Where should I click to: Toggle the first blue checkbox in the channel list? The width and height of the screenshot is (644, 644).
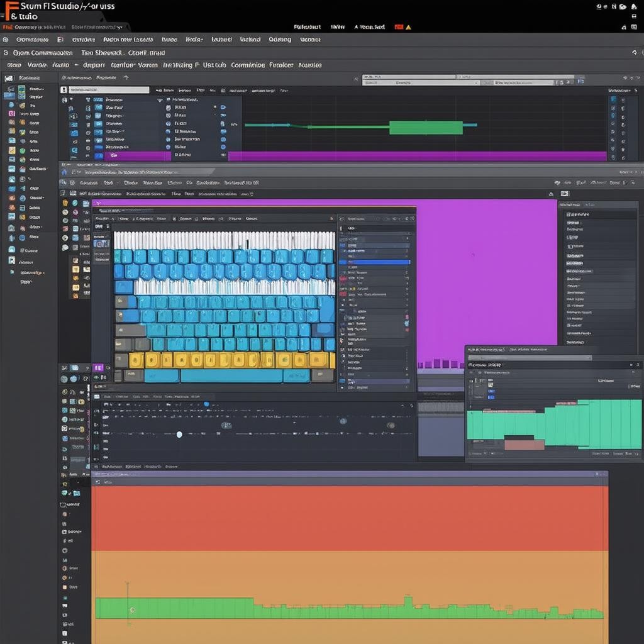point(98,99)
